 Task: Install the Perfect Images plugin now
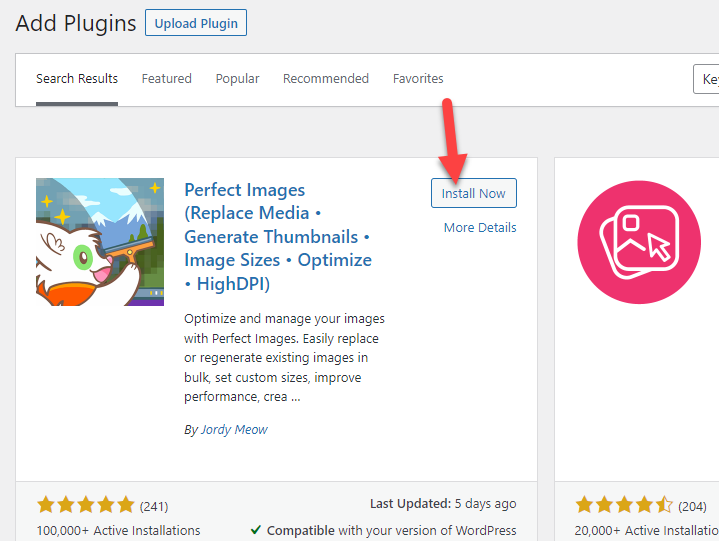point(474,193)
